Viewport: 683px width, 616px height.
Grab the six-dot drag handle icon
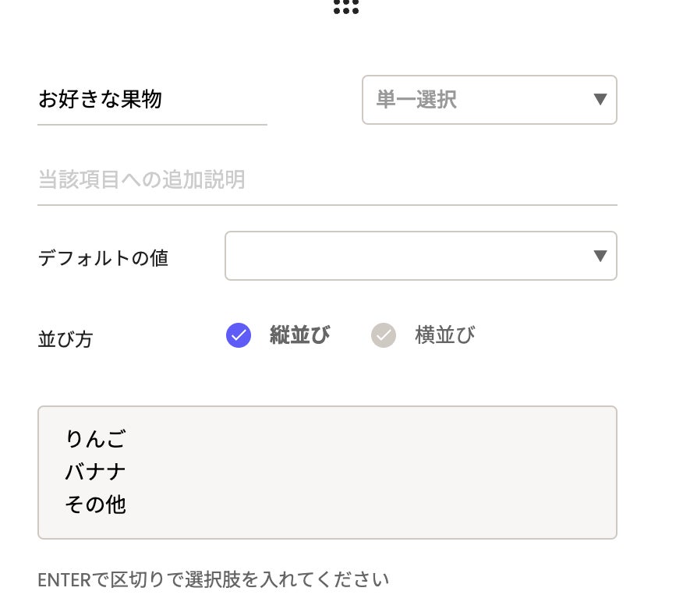345,7
